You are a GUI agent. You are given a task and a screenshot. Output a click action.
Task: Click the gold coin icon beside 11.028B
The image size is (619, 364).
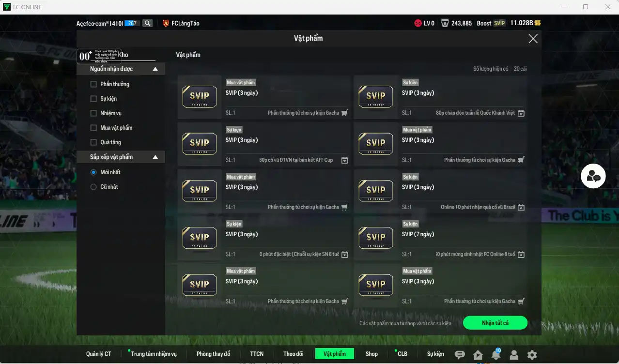(x=538, y=23)
